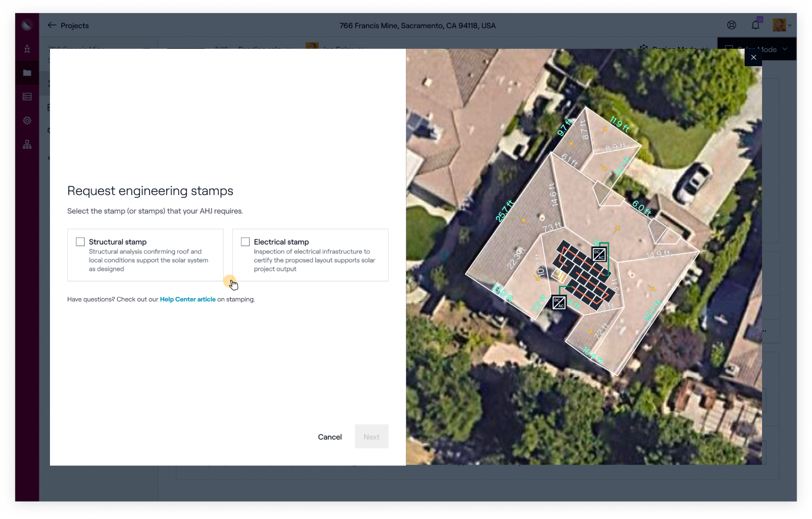Open the Help Center article link
The height and width of the screenshot is (519, 812).
(188, 299)
